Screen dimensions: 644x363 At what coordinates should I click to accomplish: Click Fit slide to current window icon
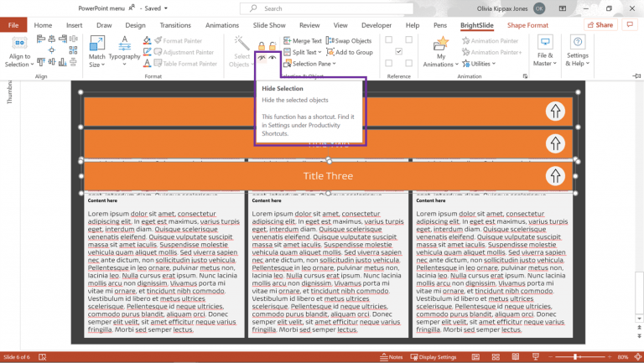[638, 357]
